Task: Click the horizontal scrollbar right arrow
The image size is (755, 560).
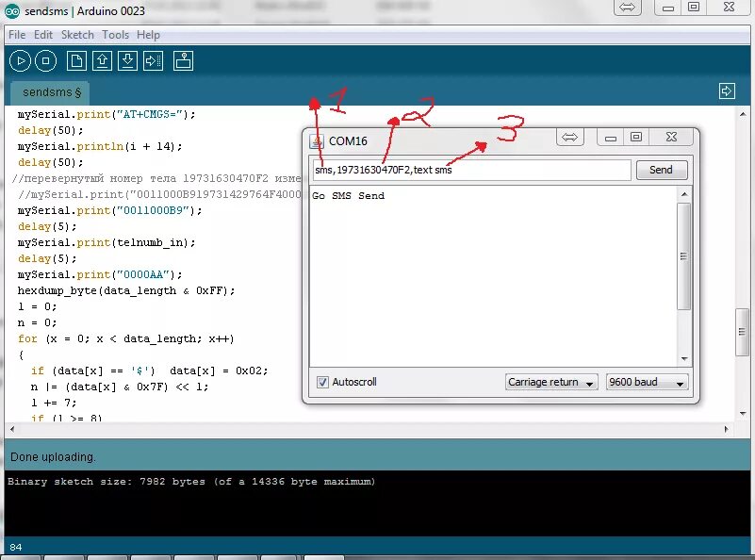Action: (726, 429)
